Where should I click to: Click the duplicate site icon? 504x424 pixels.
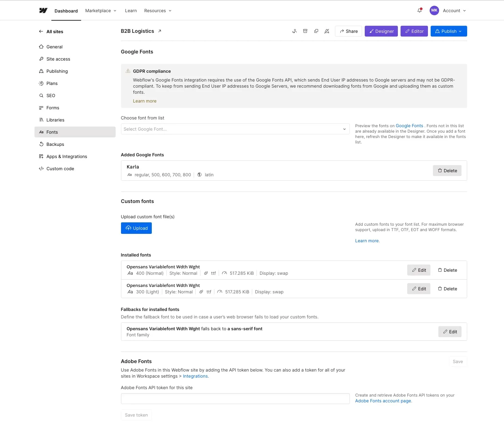[x=316, y=31]
